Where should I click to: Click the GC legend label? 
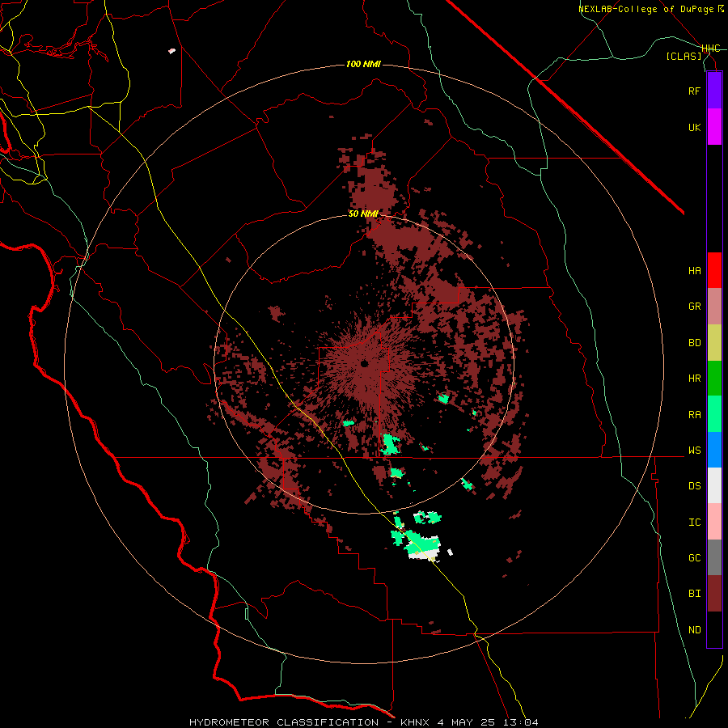(x=694, y=558)
